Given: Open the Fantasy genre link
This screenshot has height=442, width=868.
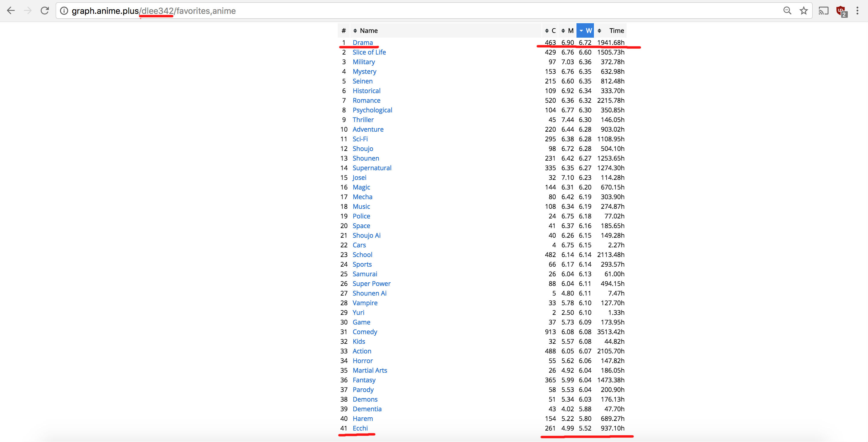Looking at the screenshot, I should (x=364, y=381).
